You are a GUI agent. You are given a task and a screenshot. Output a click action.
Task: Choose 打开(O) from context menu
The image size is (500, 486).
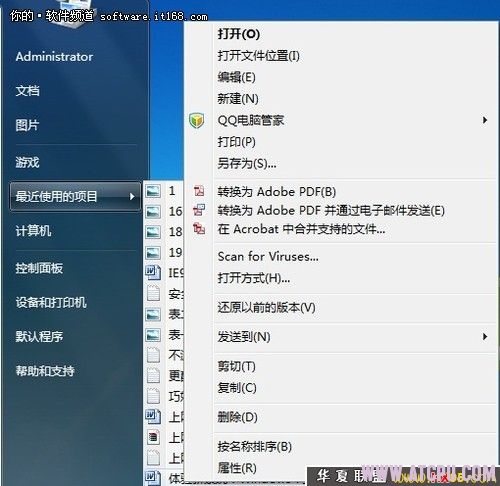coord(239,34)
